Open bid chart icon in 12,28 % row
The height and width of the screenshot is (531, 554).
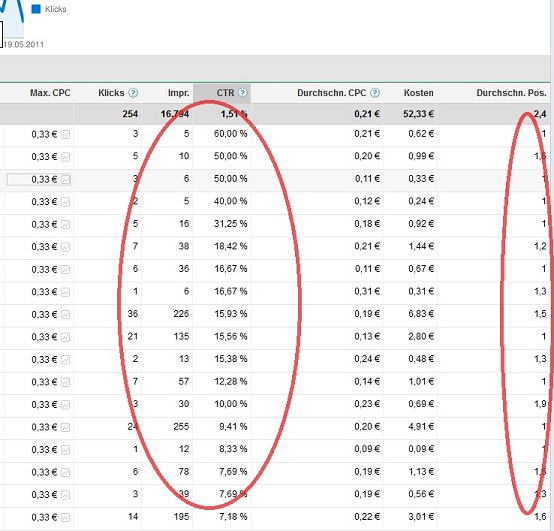click(x=65, y=382)
